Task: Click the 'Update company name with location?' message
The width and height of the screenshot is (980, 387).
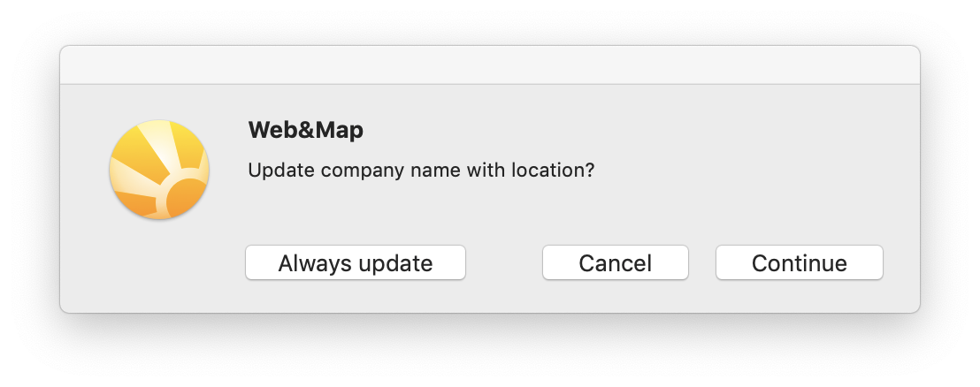Action: [421, 170]
